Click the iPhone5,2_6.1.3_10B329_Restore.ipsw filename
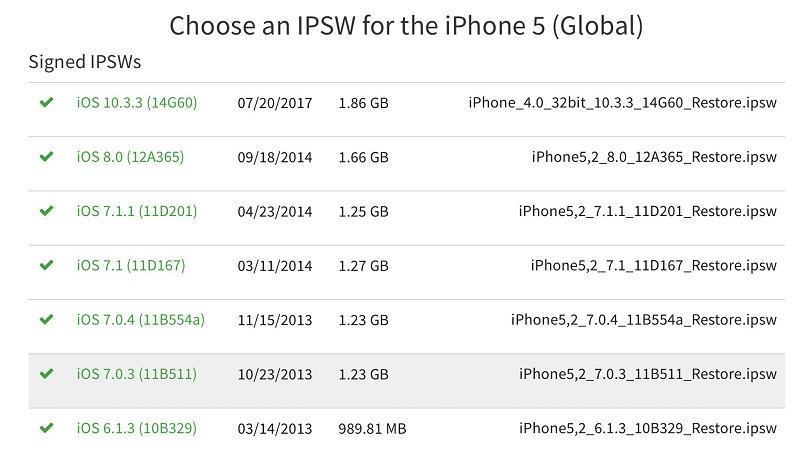The height and width of the screenshot is (450, 800). (647, 428)
